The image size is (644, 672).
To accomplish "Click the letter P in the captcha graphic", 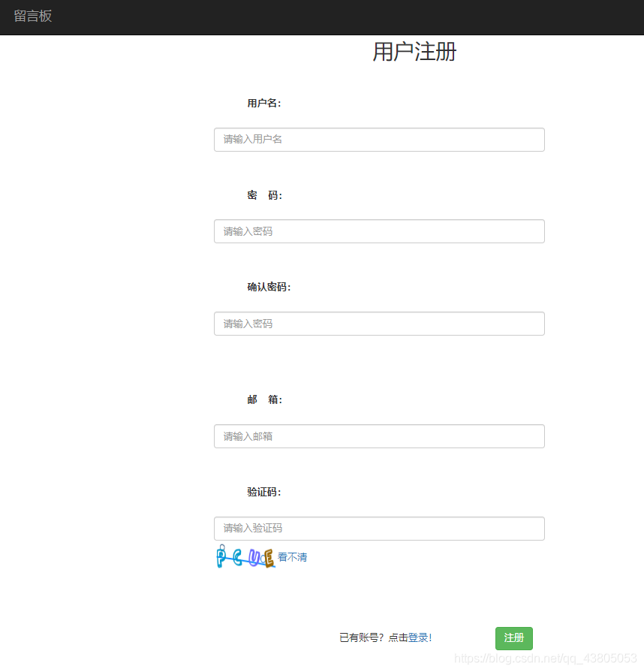I will click(220, 558).
